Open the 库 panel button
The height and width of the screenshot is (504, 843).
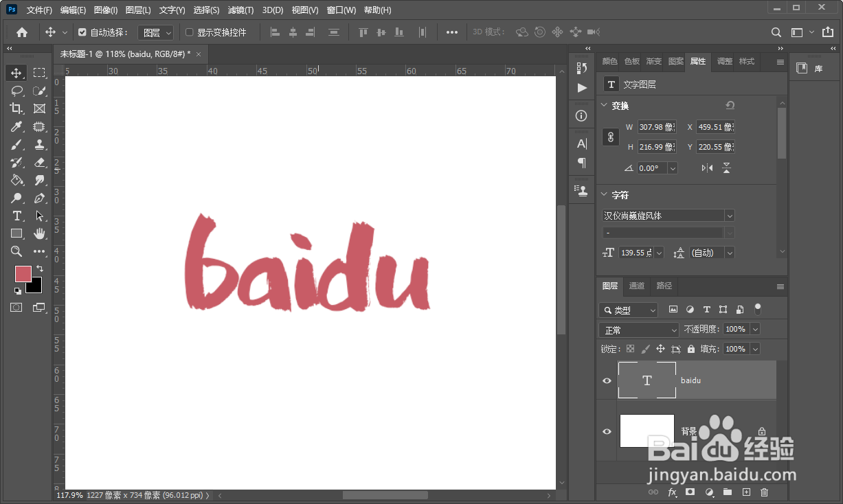(x=810, y=69)
